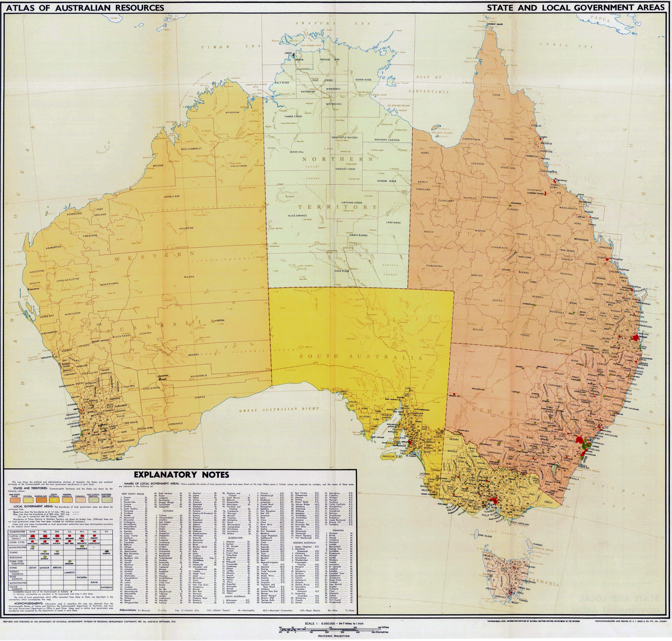Click 'SEYMOUR' in the Shires legend row
This screenshot has height=641, width=672.
pos(44,568)
